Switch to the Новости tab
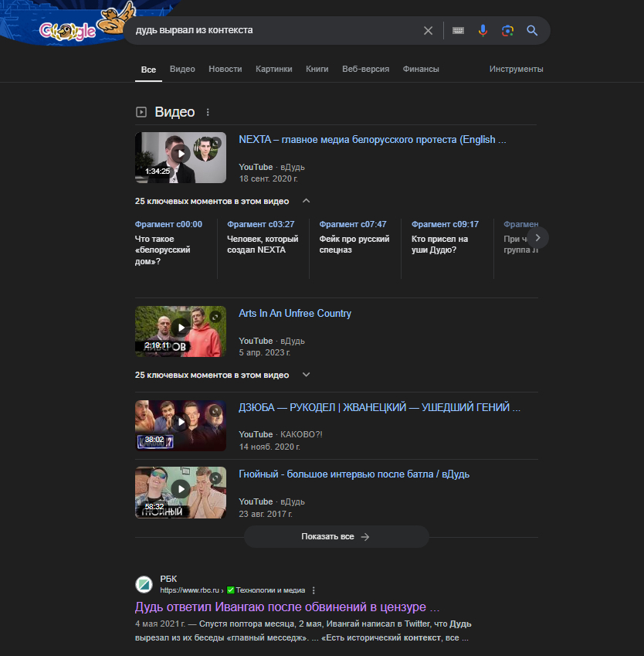The image size is (644, 656). pyautogui.click(x=225, y=69)
